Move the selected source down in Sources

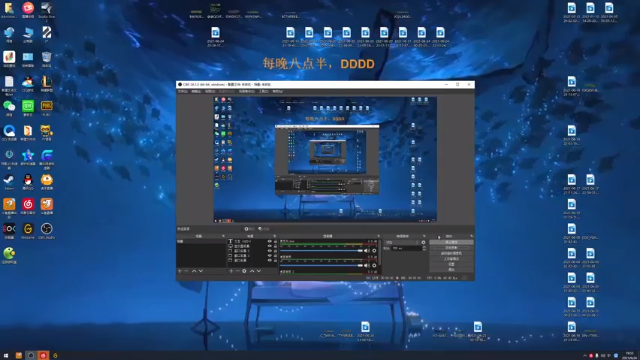coord(259,271)
